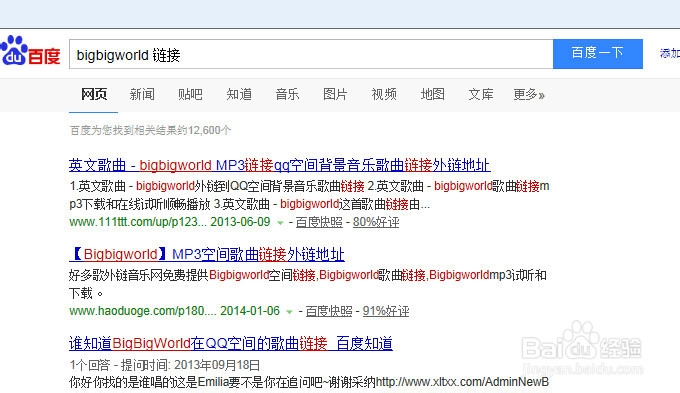Expand dropdown arrow beside 2013-06-09
Screen dimensions: 680x393
(x=280, y=223)
